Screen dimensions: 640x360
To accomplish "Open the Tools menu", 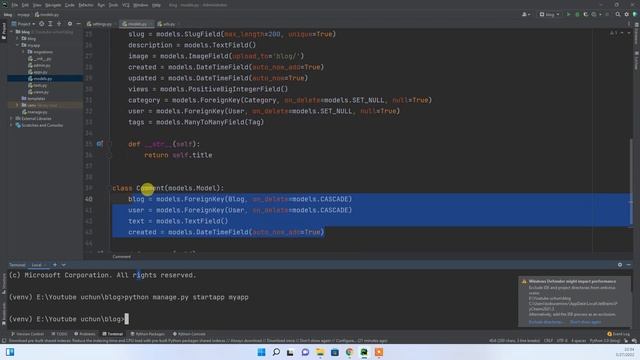I will 113,5.
